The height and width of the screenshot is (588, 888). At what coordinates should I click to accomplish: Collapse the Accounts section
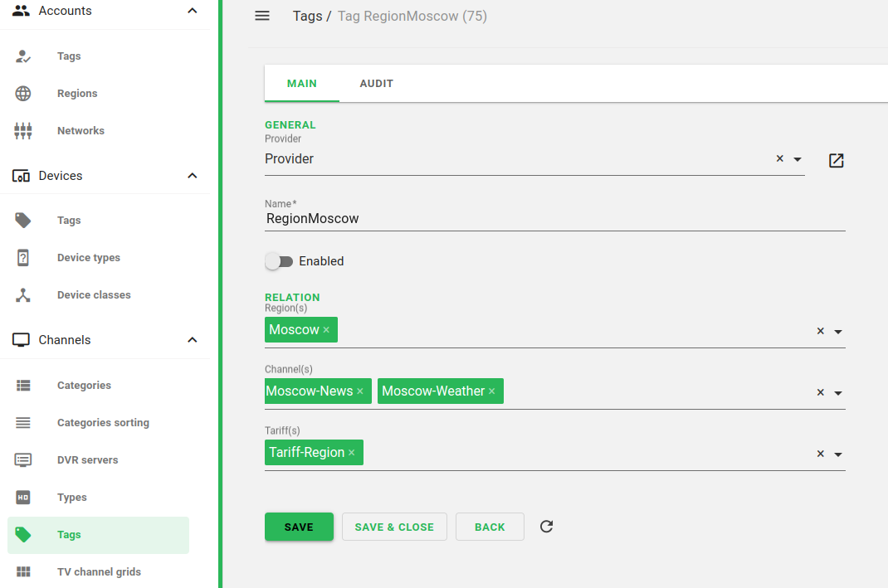click(193, 11)
